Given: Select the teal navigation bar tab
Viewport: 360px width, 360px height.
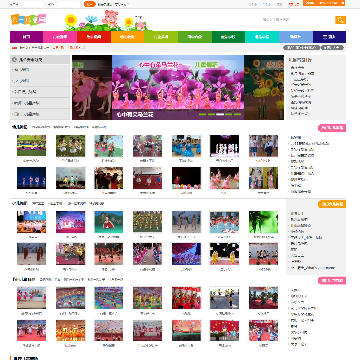Looking at the screenshot, I should click(x=262, y=37).
